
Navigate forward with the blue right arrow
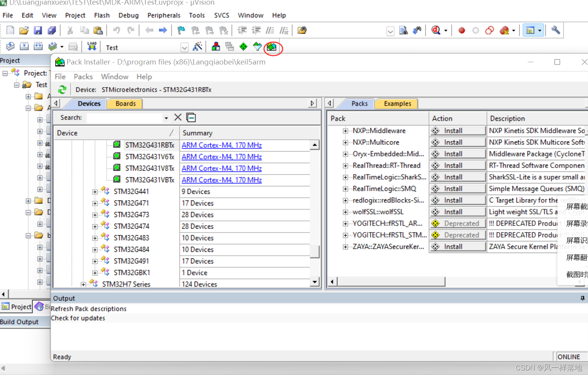click(x=163, y=30)
